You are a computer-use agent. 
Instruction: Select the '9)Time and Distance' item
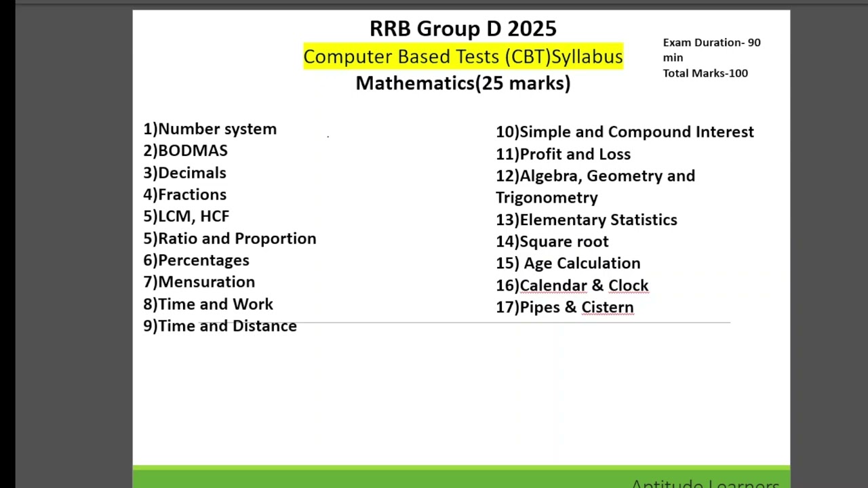pyautogui.click(x=220, y=326)
